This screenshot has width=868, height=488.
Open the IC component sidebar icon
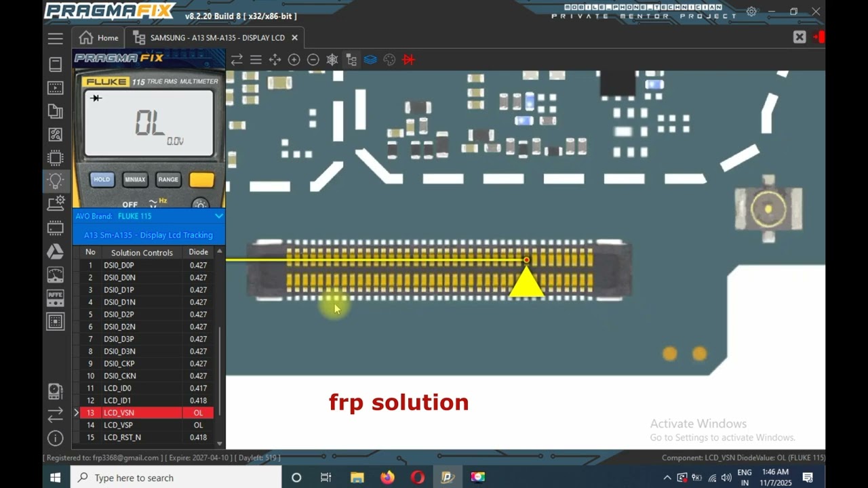click(56, 228)
